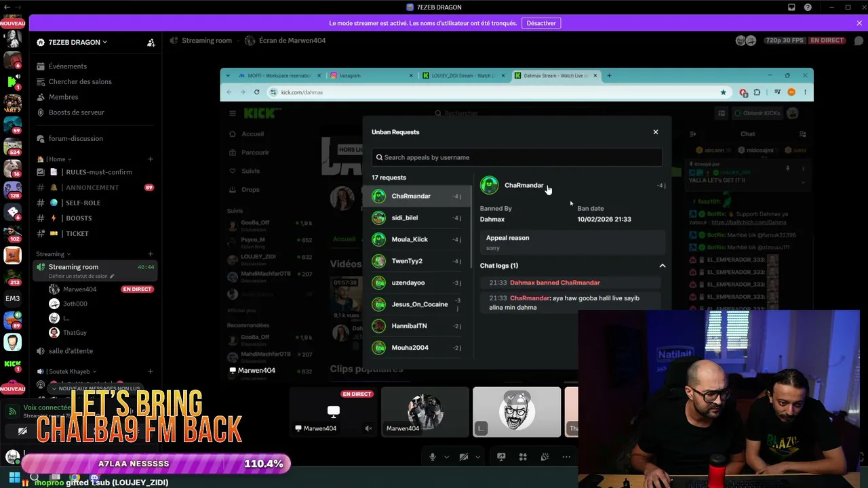Open microphone options dropdown arrow
Screen dimensions: 868x488
point(446,457)
